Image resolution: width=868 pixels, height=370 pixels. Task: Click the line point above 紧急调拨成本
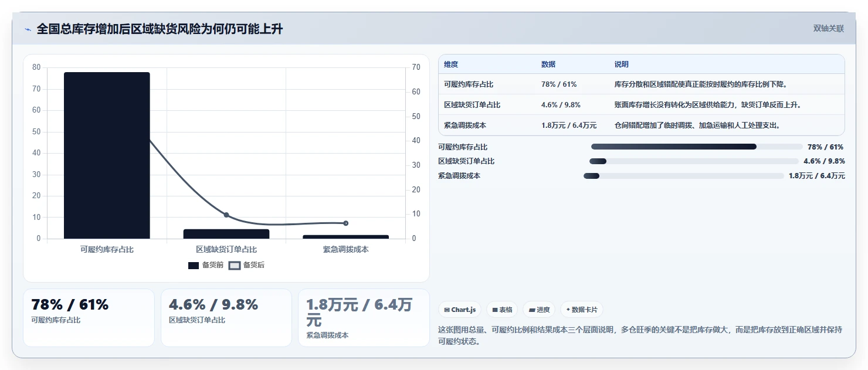click(x=345, y=223)
